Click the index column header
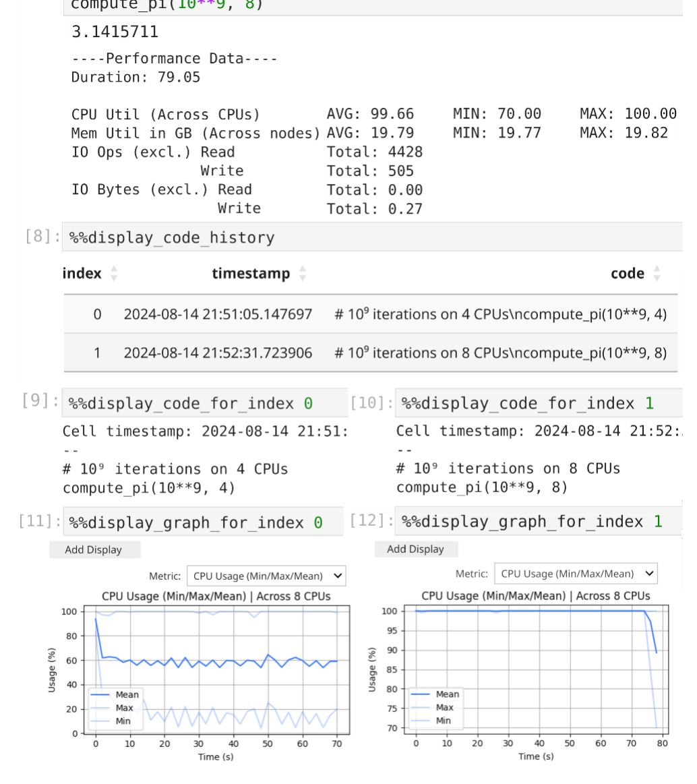Image resolution: width=697 pixels, height=784 pixels. [82, 274]
